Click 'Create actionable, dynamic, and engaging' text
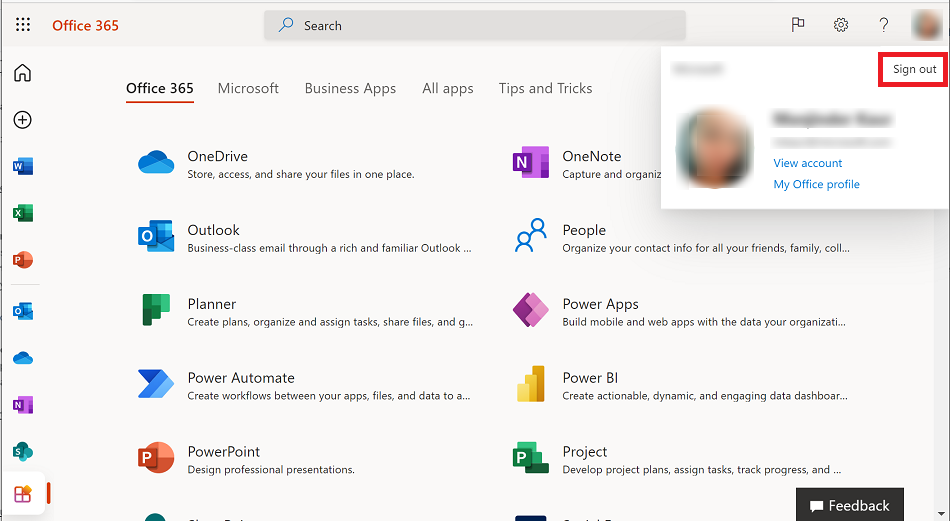This screenshot has height=521, width=950. coord(705,396)
